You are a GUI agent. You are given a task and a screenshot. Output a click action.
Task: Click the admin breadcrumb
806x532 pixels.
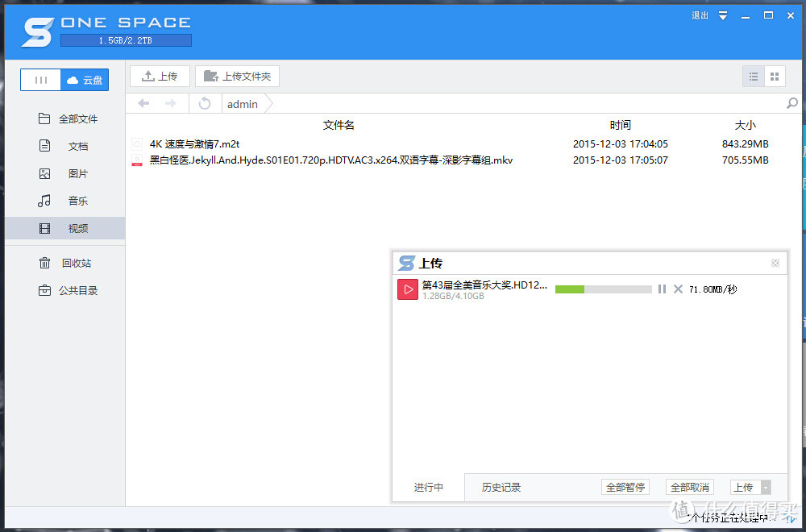coord(243,104)
